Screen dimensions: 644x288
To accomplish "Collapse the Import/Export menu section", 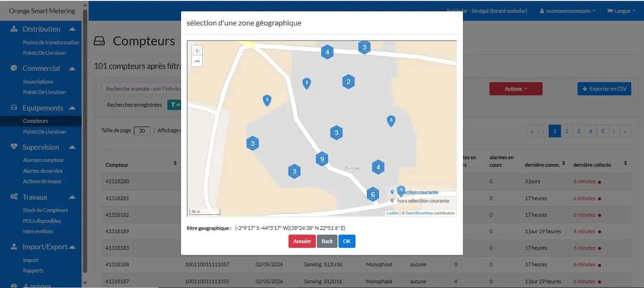I will [x=72, y=247].
